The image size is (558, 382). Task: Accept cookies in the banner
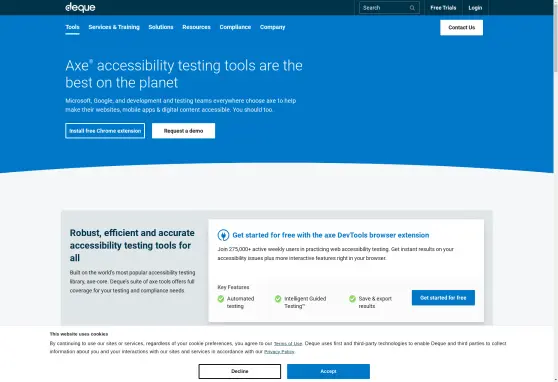coord(328,371)
